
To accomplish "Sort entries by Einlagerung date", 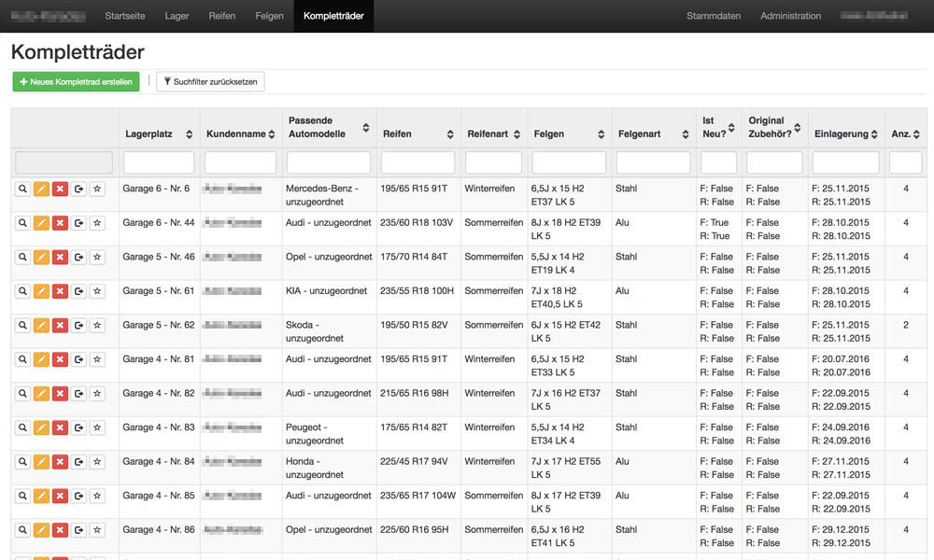I will point(874,134).
